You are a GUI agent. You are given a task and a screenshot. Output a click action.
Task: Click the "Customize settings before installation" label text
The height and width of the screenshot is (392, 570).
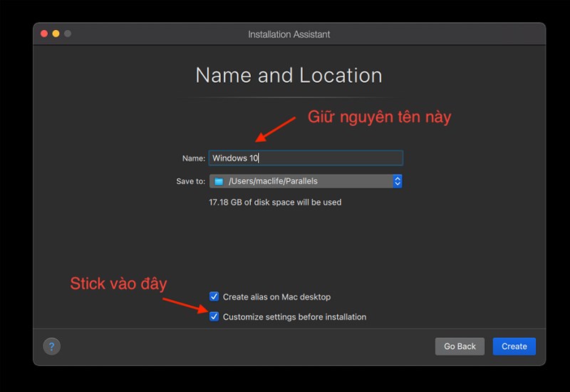[294, 316]
